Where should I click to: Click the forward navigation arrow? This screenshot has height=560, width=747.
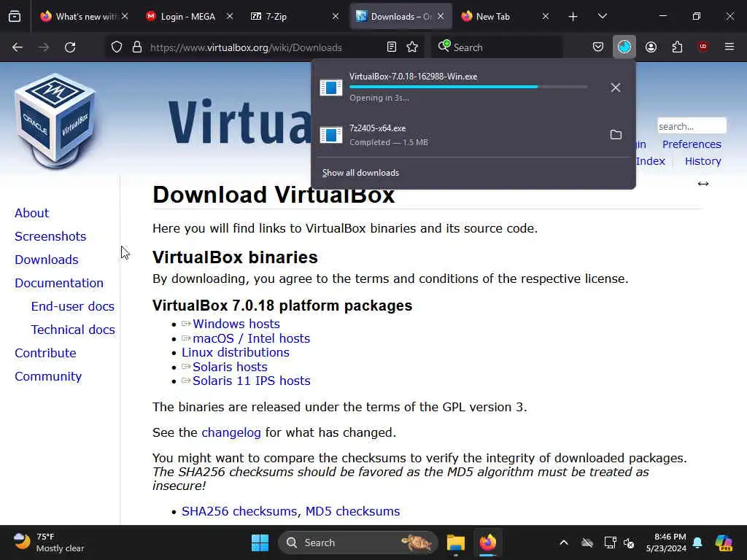click(44, 47)
